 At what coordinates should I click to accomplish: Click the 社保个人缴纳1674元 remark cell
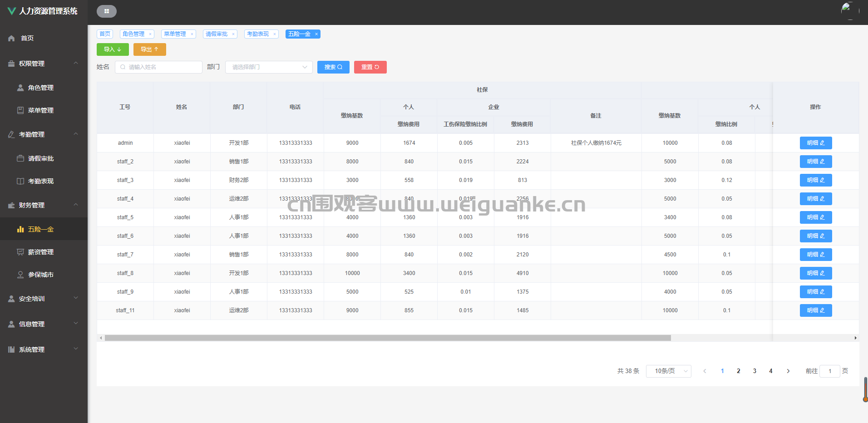pos(596,143)
